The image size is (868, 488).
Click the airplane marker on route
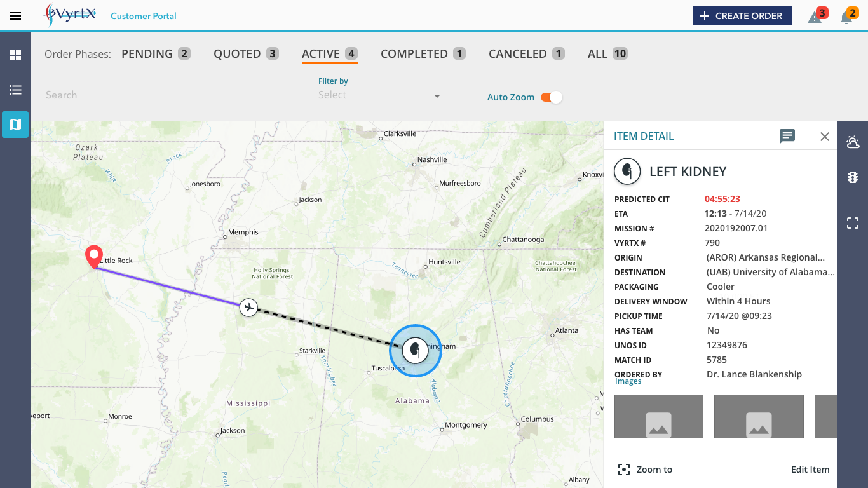(x=249, y=308)
